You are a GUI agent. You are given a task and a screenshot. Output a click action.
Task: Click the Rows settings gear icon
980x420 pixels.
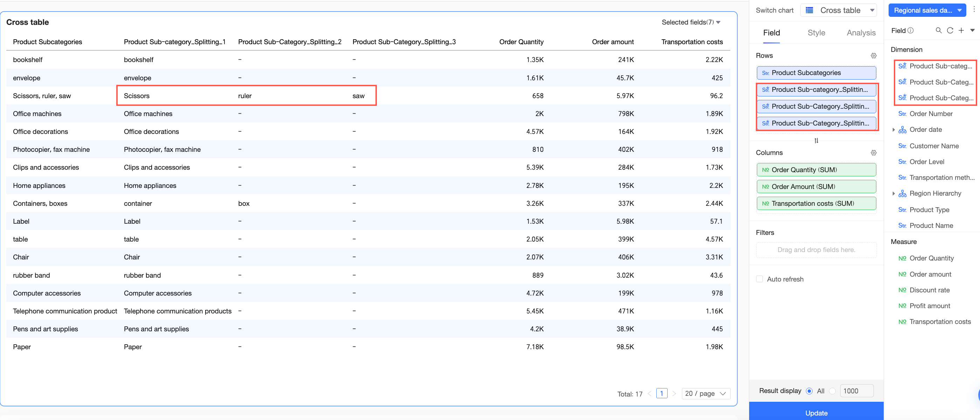(x=874, y=56)
